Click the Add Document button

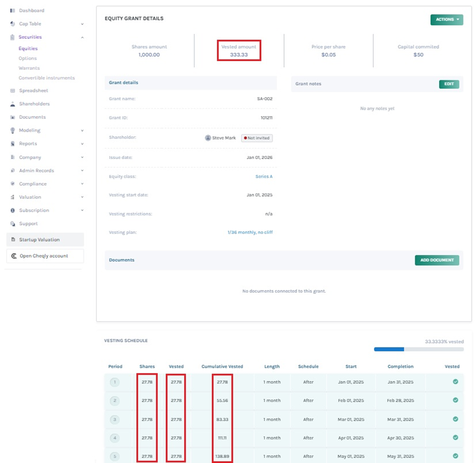tap(437, 260)
